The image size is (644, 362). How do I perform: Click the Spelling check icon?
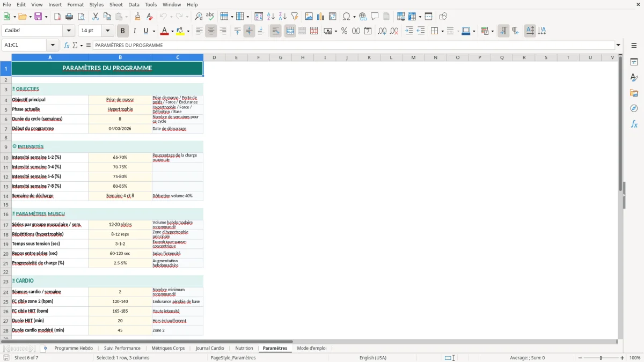210,17
